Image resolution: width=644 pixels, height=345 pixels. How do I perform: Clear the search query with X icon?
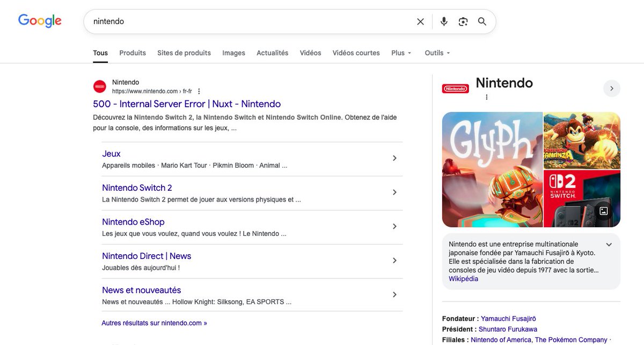[420, 21]
